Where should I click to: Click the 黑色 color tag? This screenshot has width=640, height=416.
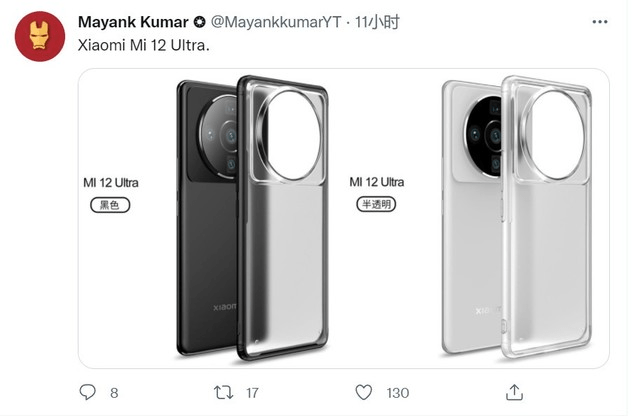[x=109, y=205]
